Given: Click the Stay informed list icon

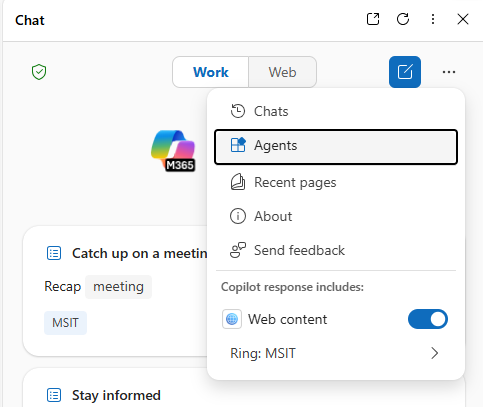Looking at the screenshot, I should [54, 395].
